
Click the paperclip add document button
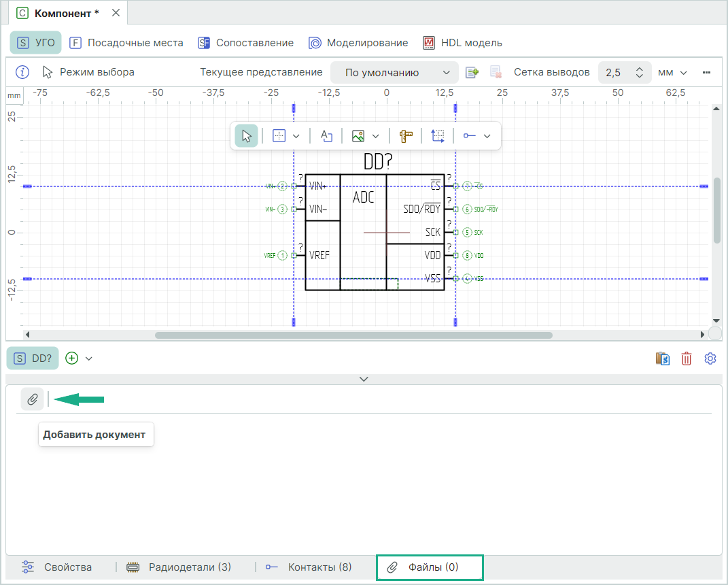click(32, 399)
